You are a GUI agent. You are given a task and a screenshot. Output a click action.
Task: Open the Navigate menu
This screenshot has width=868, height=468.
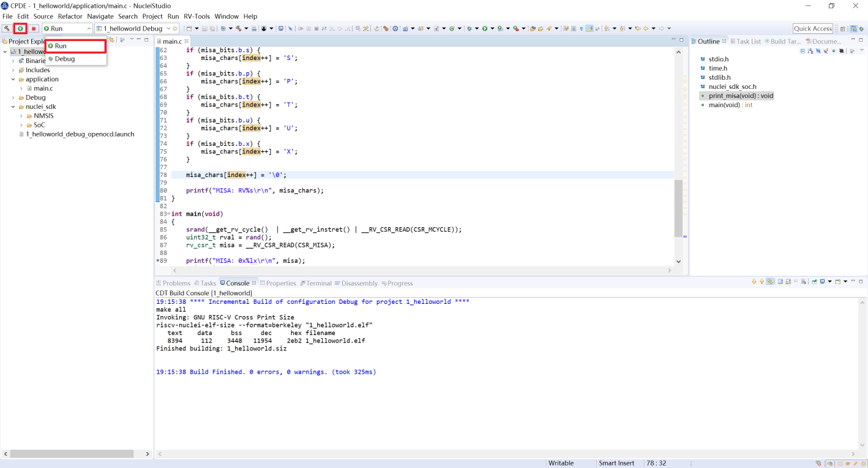100,17
